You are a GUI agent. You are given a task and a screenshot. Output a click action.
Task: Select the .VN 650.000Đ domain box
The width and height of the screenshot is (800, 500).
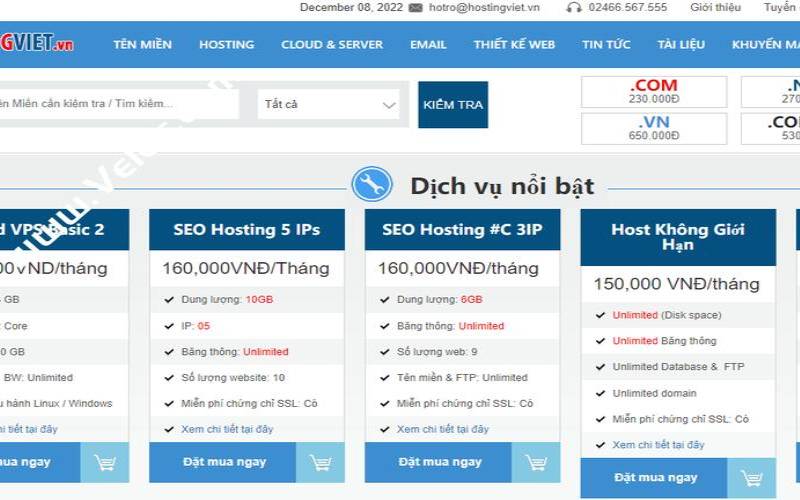tap(654, 129)
